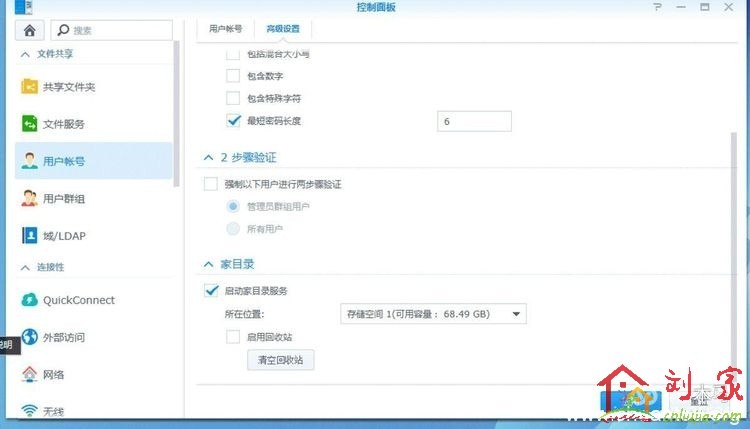This screenshot has width=750, height=429.
Task: Collapse the 家目录 section
Action: 208,265
